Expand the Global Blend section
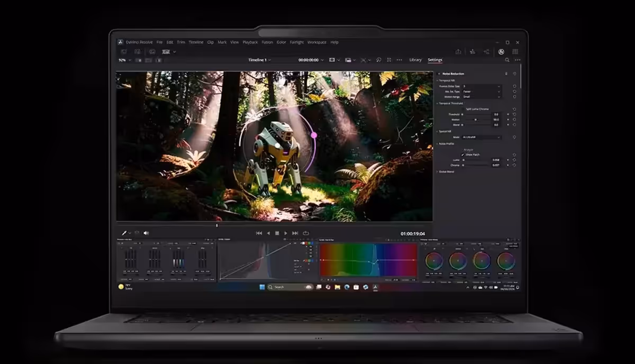The height and width of the screenshot is (364, 635). [x=437, y=171]
